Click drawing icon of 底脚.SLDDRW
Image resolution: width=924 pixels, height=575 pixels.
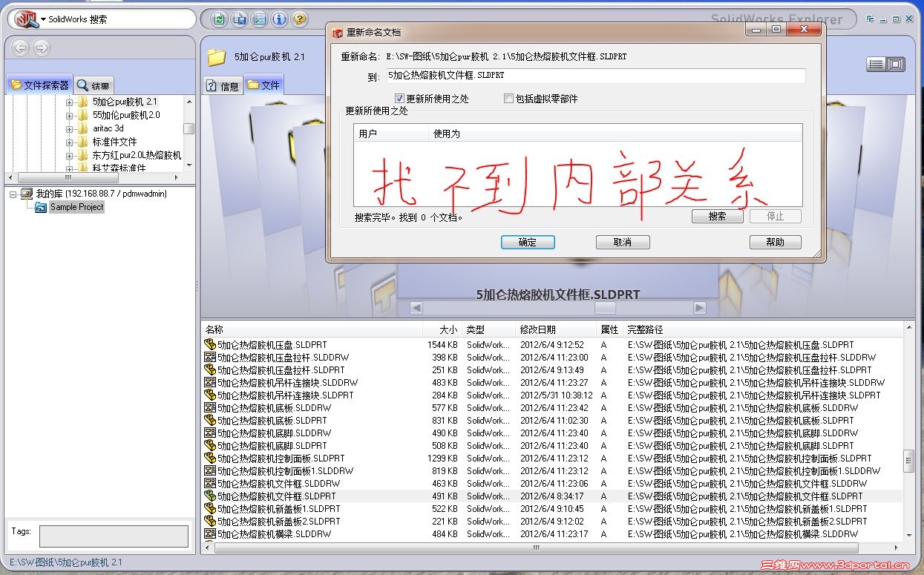pyautogui.click(x=210, y=433)
